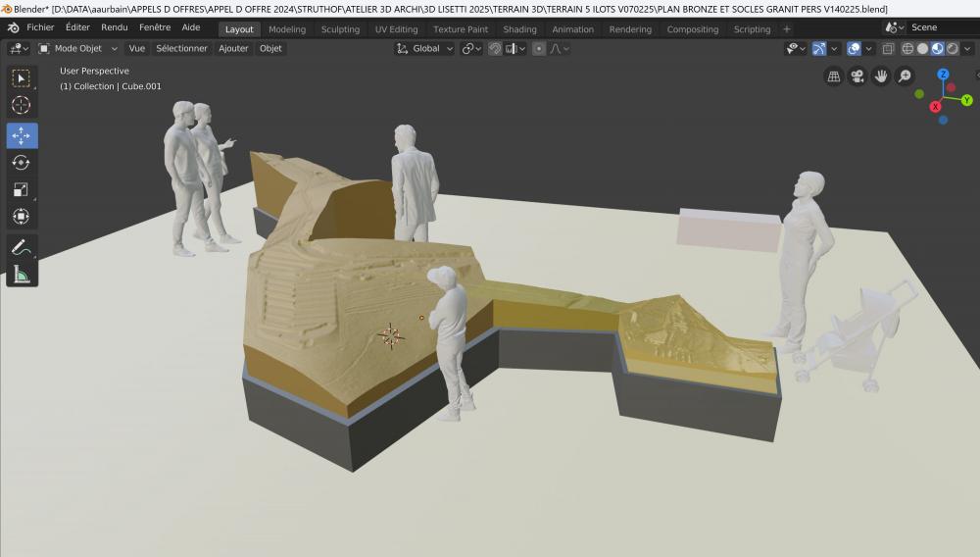Switch to the Sculpting workspace tab
The image size is (980, 557).
pyautogui.click(x=340, y=29)
